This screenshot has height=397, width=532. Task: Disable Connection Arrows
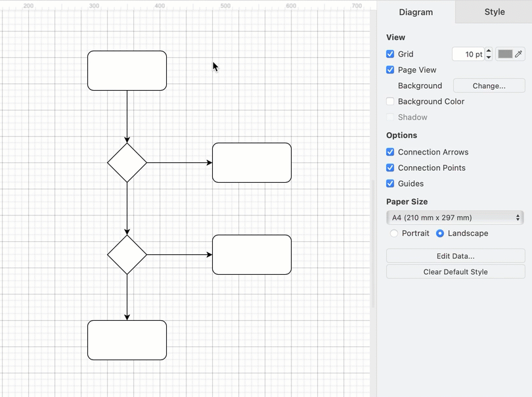point(390,152)
